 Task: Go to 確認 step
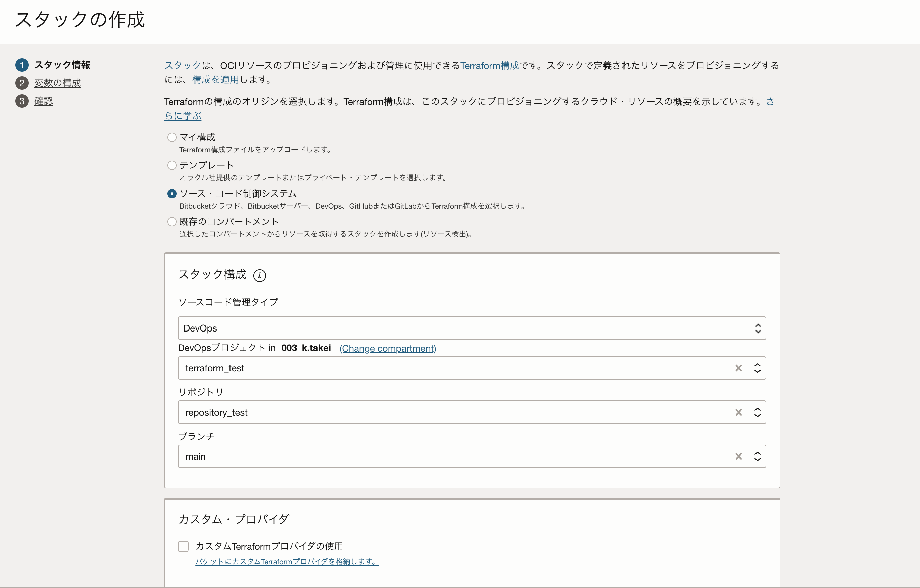click(44, 101)
